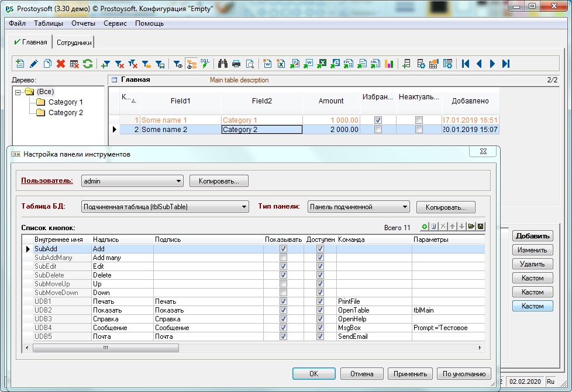Open the Тип панели dropdown
Image resolution: width=572 pixels, height=392 pixels.
pos(405,207)
